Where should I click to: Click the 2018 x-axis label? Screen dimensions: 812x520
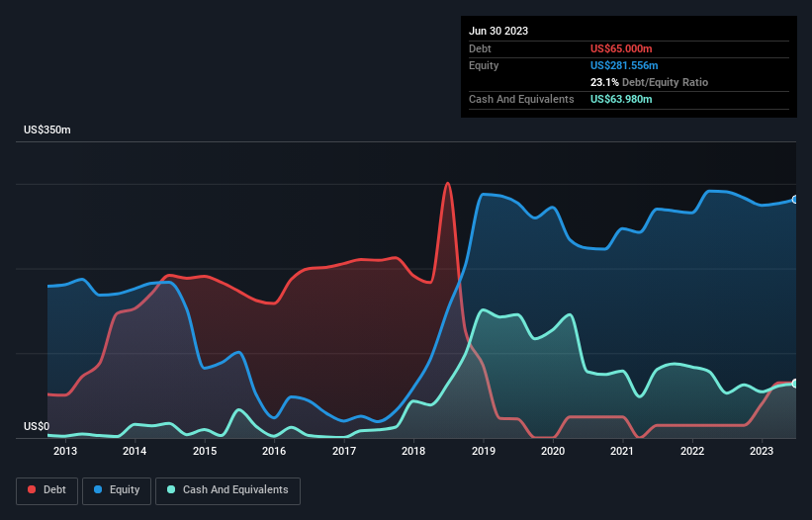tap(413, 451)
